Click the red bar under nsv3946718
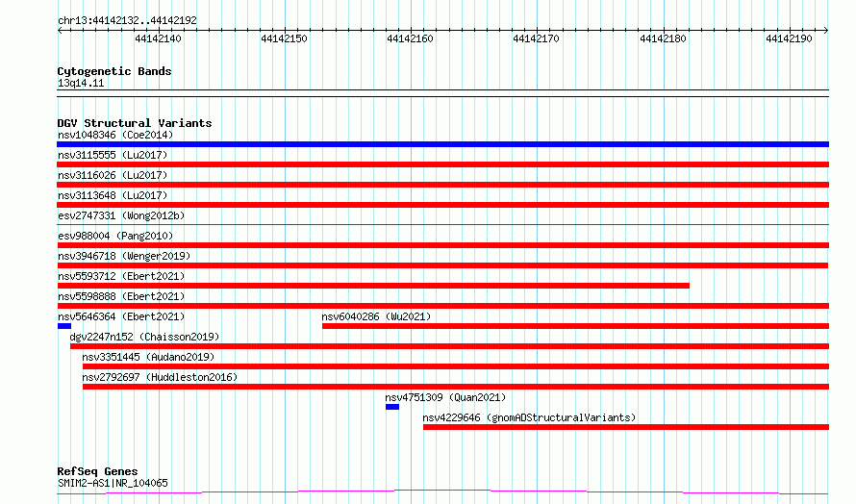Viewport: 856px width, 504px height. point(442,265)
